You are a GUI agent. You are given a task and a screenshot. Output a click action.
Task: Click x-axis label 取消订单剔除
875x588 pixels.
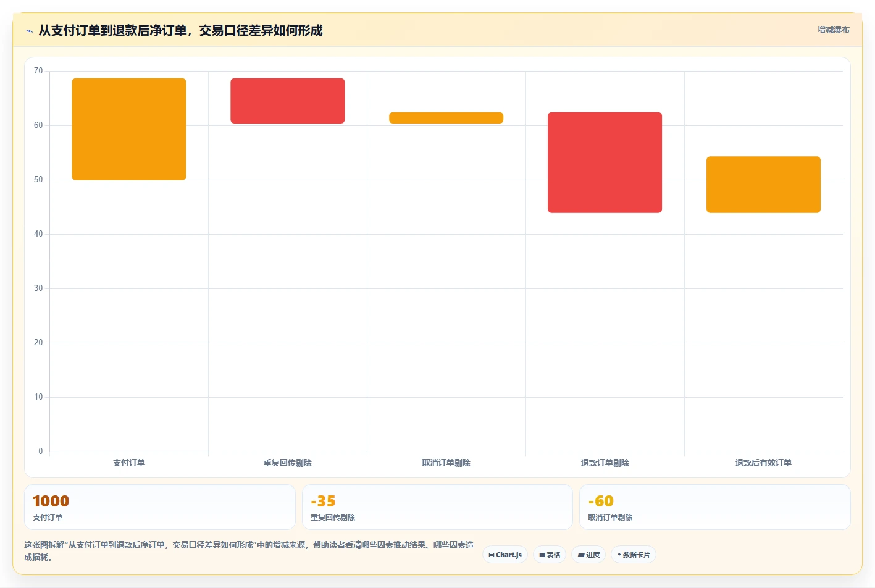pos(446,463)
